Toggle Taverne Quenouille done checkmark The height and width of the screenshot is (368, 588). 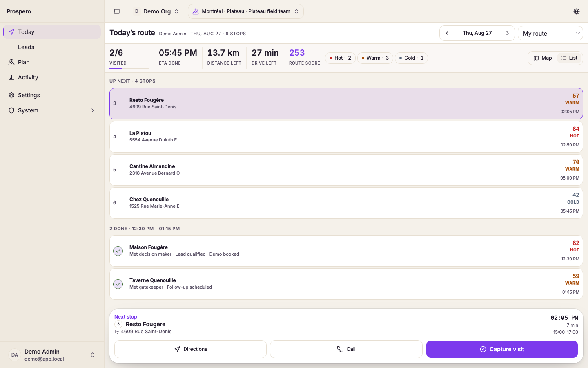click(118, 284)
